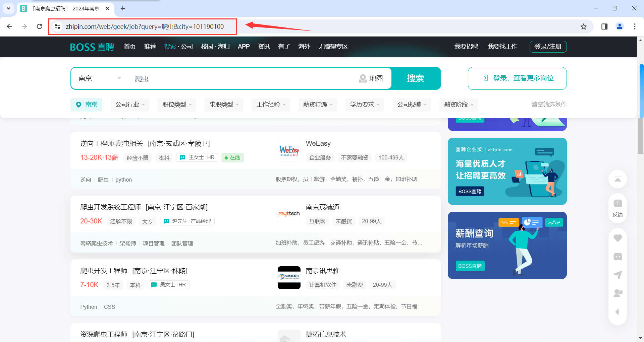Open 推荐 navigation item

click(x=150, y=47)
